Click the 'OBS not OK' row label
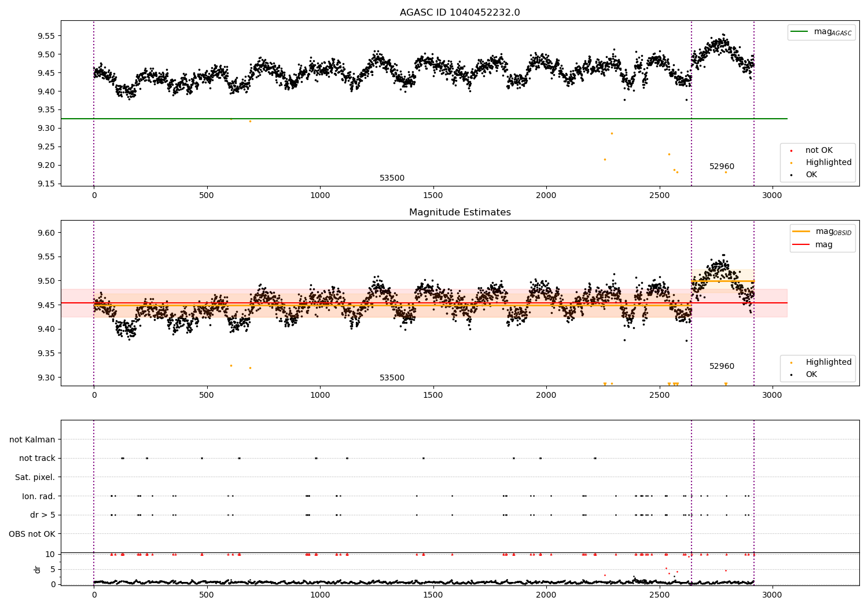 (32, 534)
